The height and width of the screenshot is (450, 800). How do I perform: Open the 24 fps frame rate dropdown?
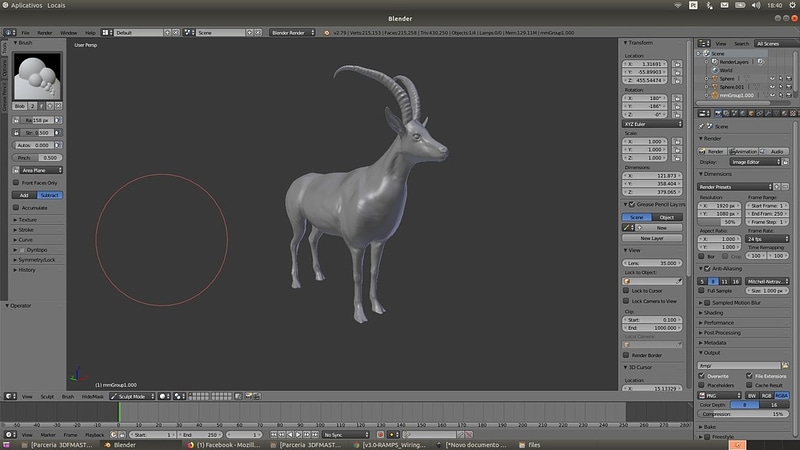768,239
